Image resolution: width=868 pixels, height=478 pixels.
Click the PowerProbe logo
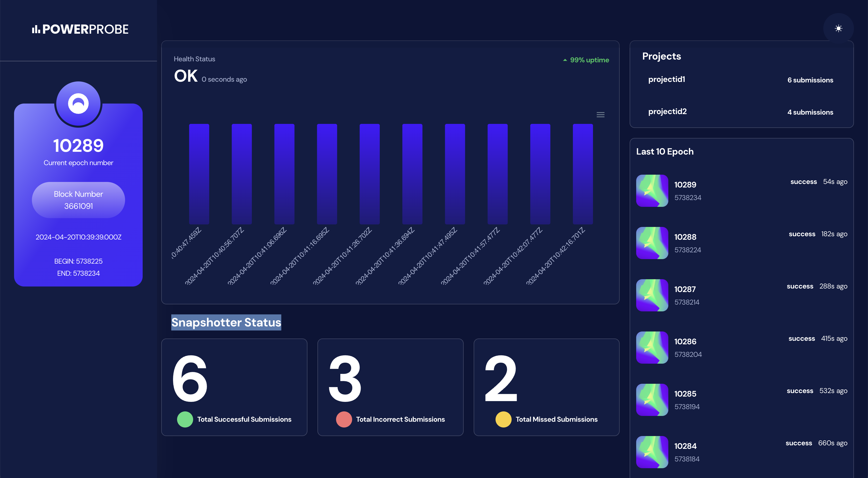click(x=80, y=29)
